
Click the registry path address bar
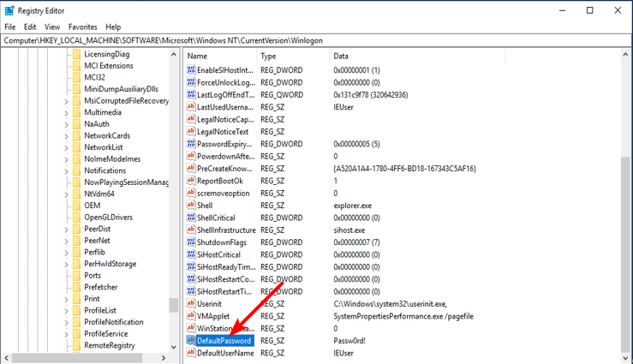tap(316, 40)
